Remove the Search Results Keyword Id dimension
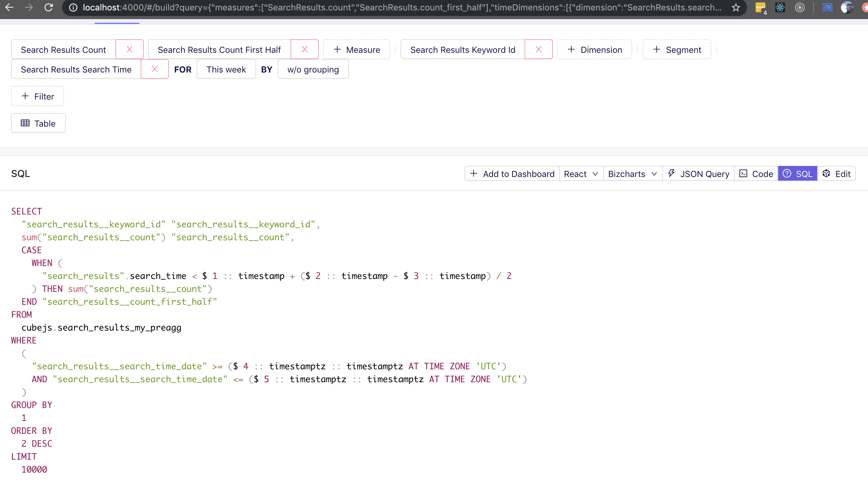 coord(538,49)
